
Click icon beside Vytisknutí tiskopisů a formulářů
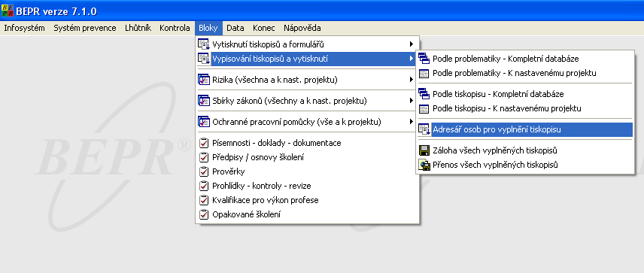coord(204,44)
